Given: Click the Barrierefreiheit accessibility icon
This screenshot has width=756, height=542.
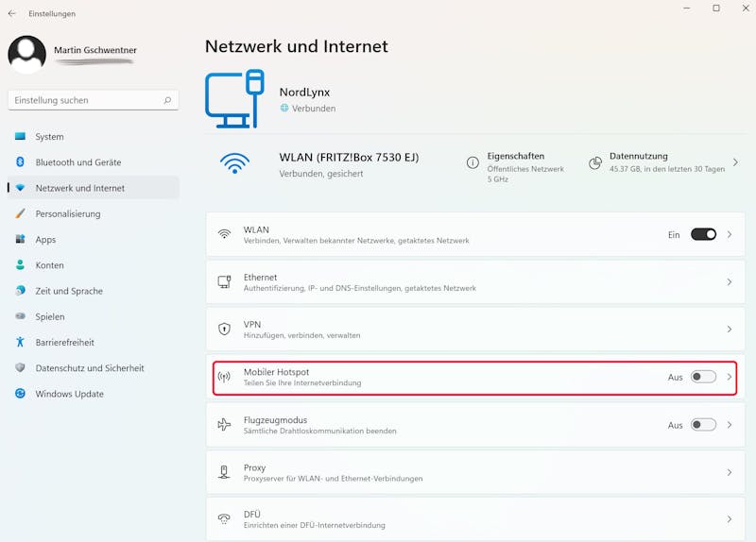Looking at the screenshot, I should pyautogui.click(x=20, y=342).
